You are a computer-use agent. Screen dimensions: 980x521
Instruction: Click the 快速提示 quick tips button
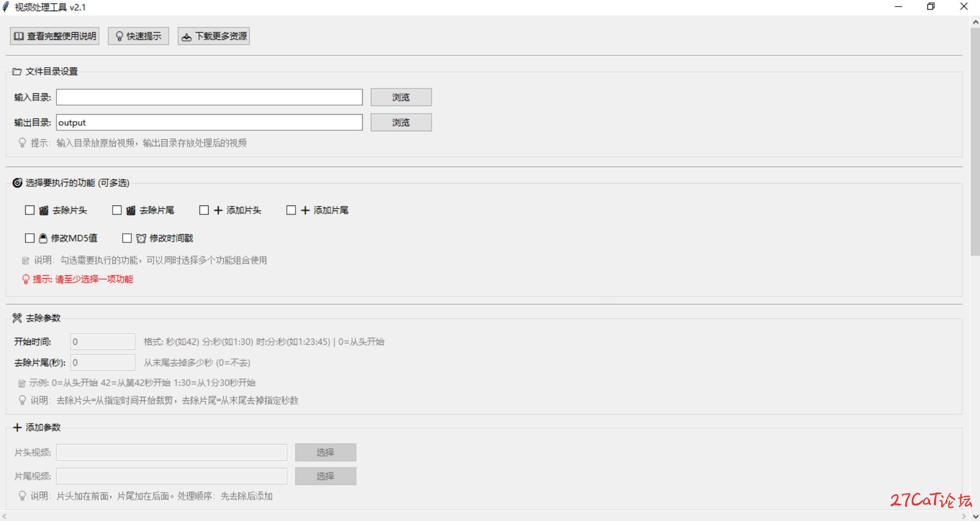click(x=138, y=36)
